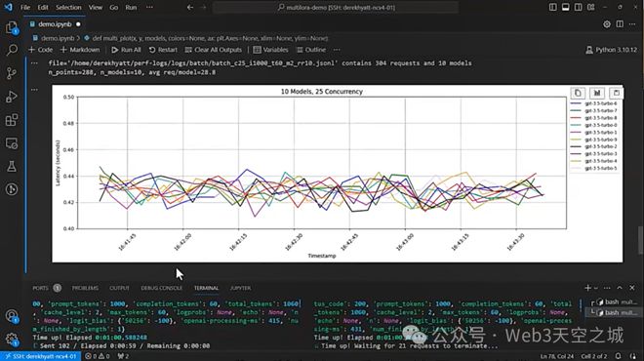Screen dimensions: 644x361
Task: Switch to the JUPYTER panel tab
Action: click(x=240, y=288)
